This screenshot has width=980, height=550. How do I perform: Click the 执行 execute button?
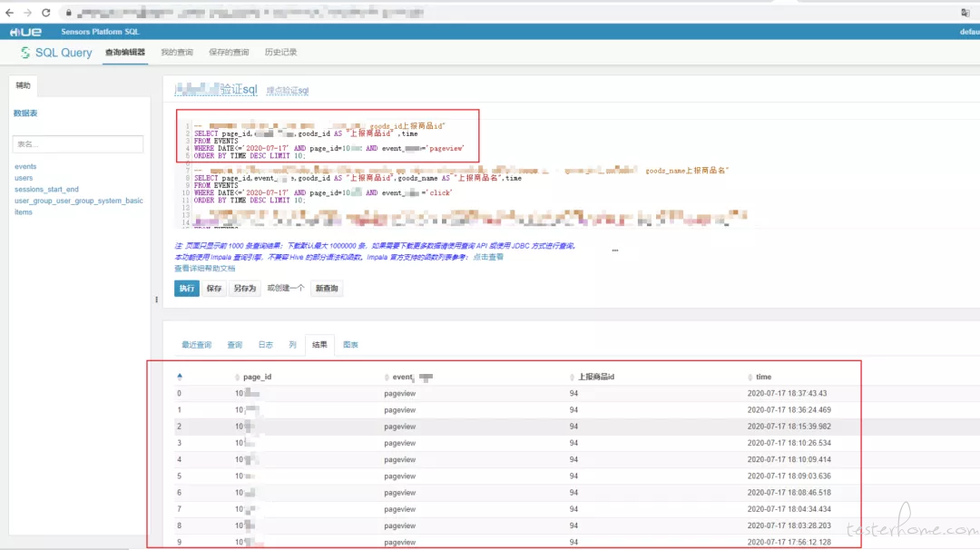(186, 288)
